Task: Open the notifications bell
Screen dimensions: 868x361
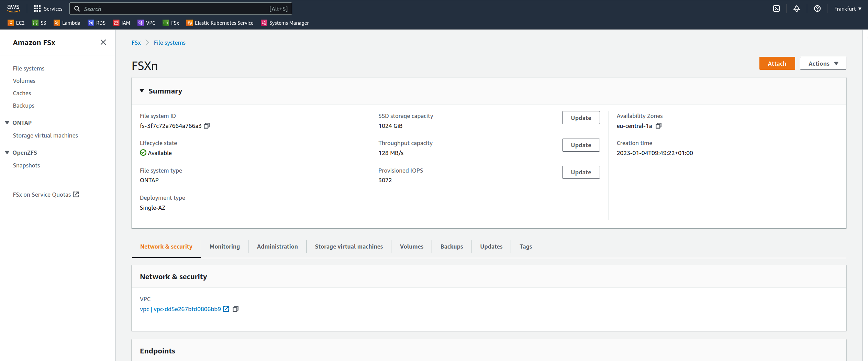Action: pyautogui.click(x=797, y=9)
